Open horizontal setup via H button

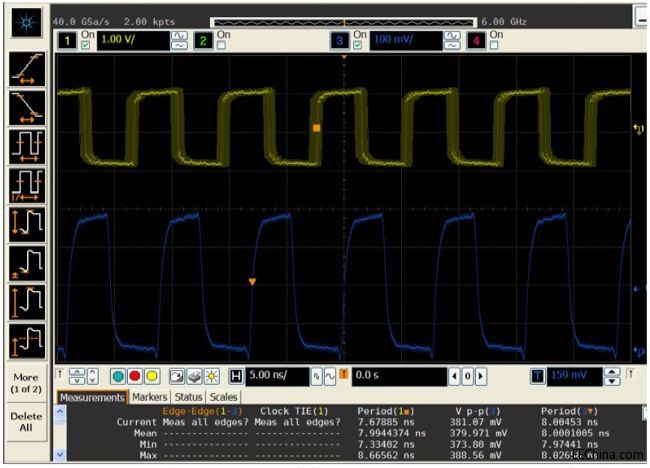[236, 376]
